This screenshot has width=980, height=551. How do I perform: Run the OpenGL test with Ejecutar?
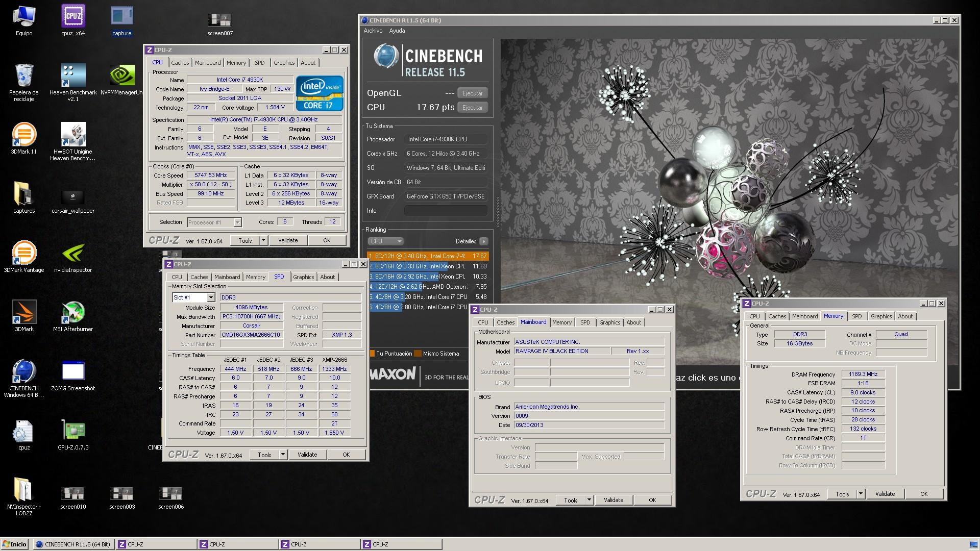click(x=472, y=93)
